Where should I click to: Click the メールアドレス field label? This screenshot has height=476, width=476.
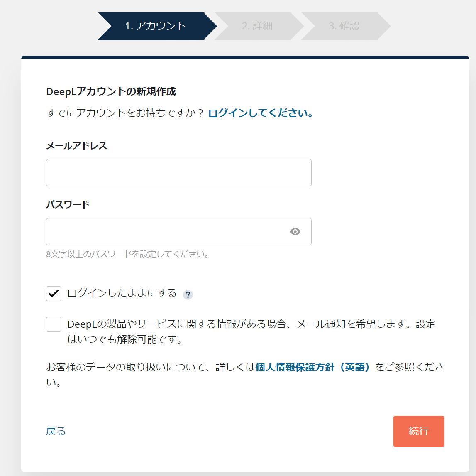pos(76,146)
